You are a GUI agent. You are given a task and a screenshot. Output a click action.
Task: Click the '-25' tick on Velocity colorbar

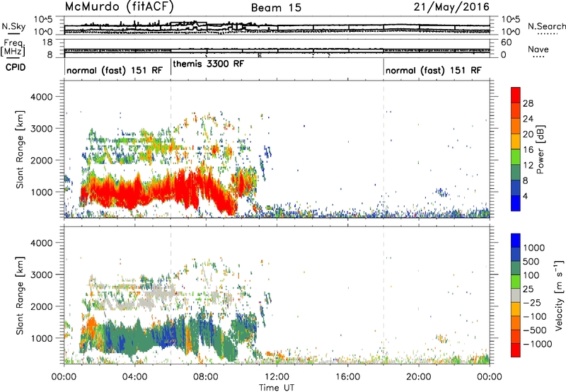[532, 303]
